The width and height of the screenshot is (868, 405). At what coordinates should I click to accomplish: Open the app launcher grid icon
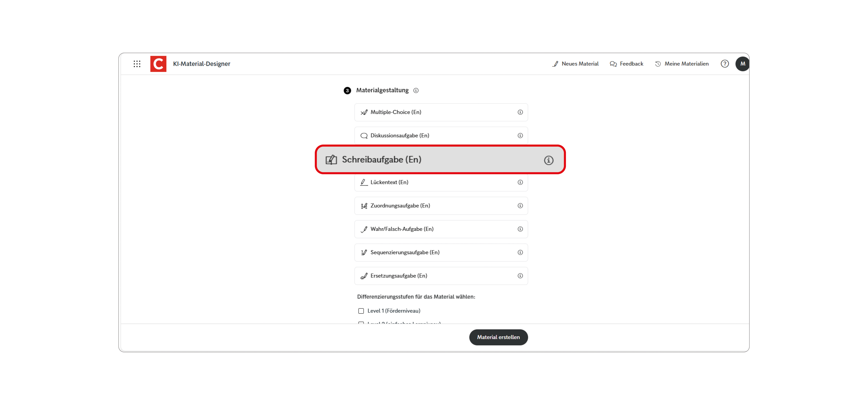click(137, 64)
